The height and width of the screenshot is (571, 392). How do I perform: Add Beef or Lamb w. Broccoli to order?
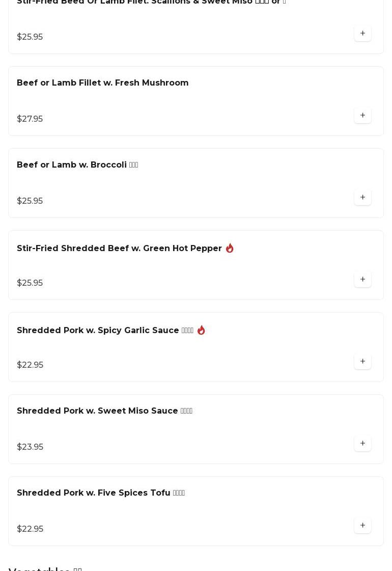pos(362,198)
